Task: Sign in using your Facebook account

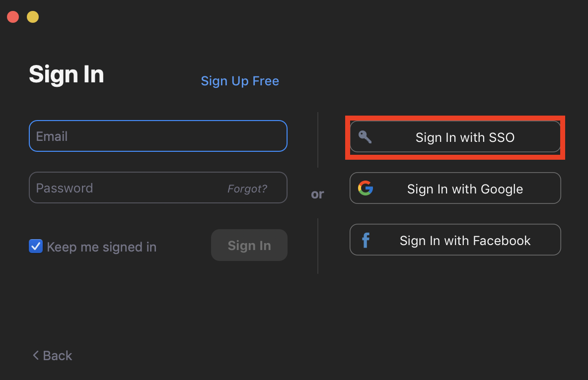Action: click(x=455, y=240)
